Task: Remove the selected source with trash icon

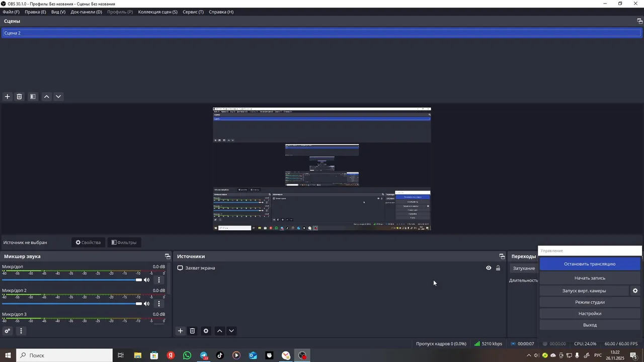Action: coord(192,331)
